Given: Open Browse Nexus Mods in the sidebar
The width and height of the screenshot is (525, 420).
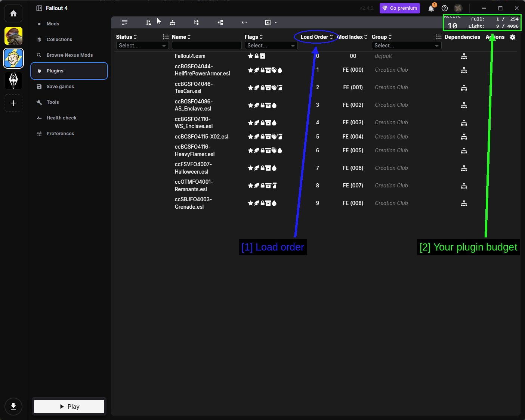Looking at the screenshot, I should (x=69, y=55).
